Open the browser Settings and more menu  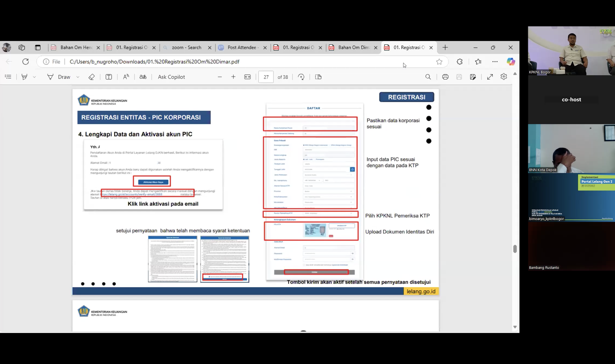tap(495, 62)
